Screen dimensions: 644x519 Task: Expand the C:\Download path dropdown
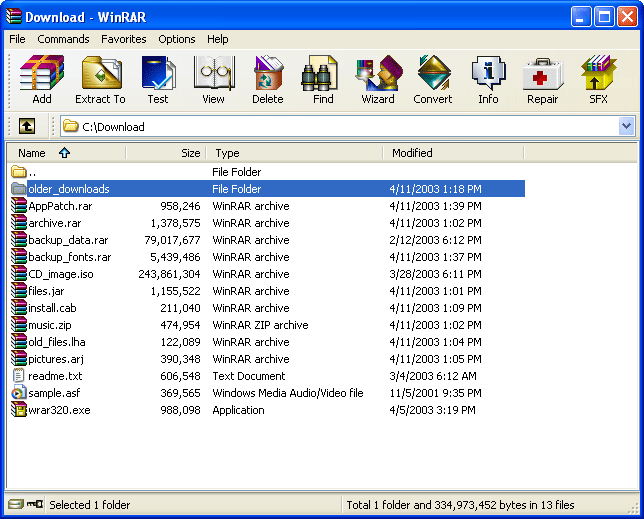[x=626, y=126]
